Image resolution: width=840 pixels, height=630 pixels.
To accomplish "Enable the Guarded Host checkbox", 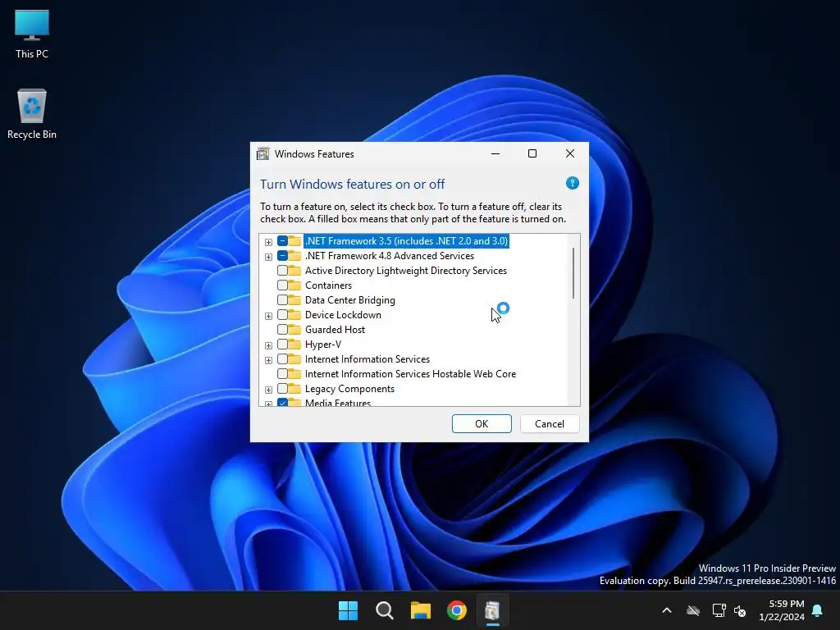I will tap(282, 330).
